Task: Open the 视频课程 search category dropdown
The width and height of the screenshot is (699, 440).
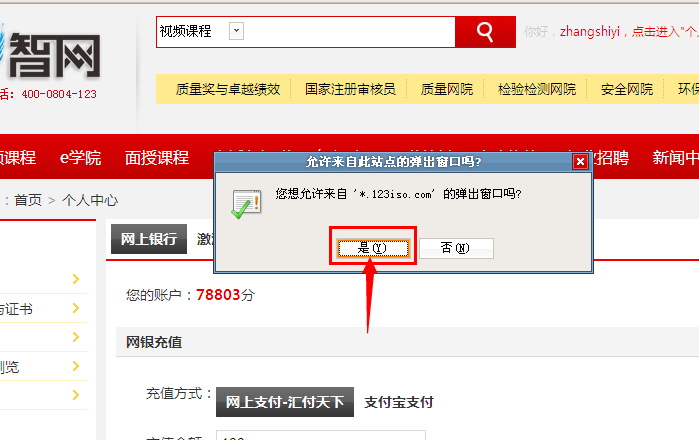Action: click(236, 31)
